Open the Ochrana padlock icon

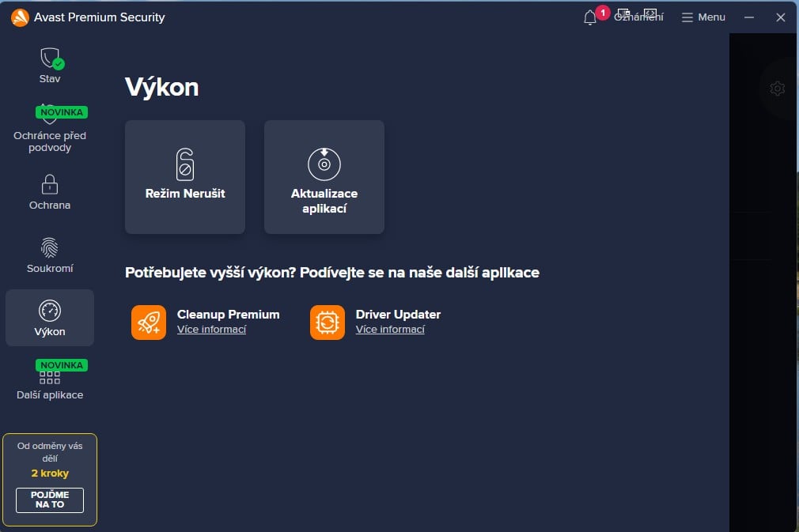click(x=50, y=186)
